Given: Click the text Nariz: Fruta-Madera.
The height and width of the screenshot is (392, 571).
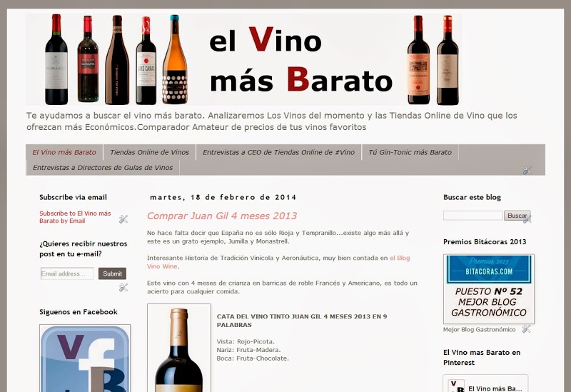Looking at the screenshot, I should point(248,350).
